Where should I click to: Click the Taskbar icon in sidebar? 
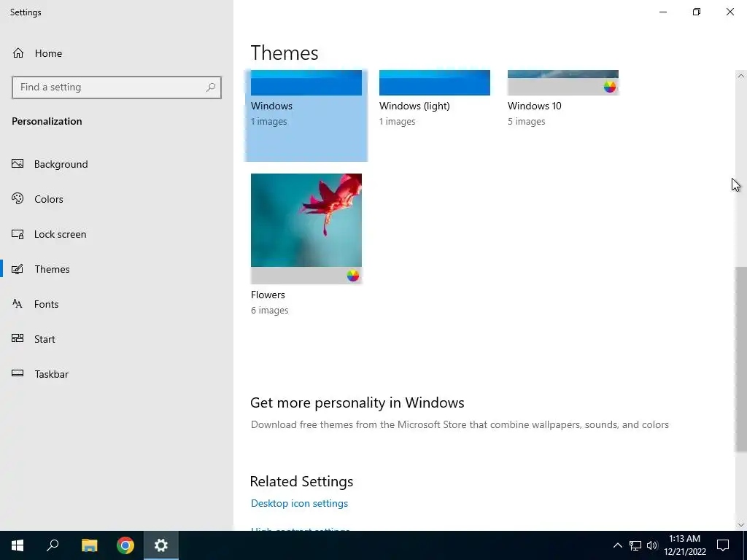tap(18, 374)
